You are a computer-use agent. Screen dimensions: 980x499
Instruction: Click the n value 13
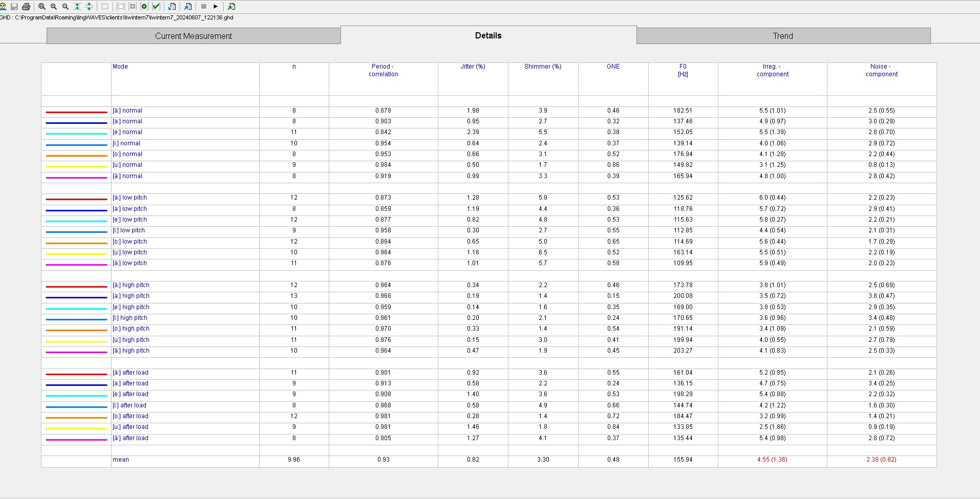tap(294, 296)
